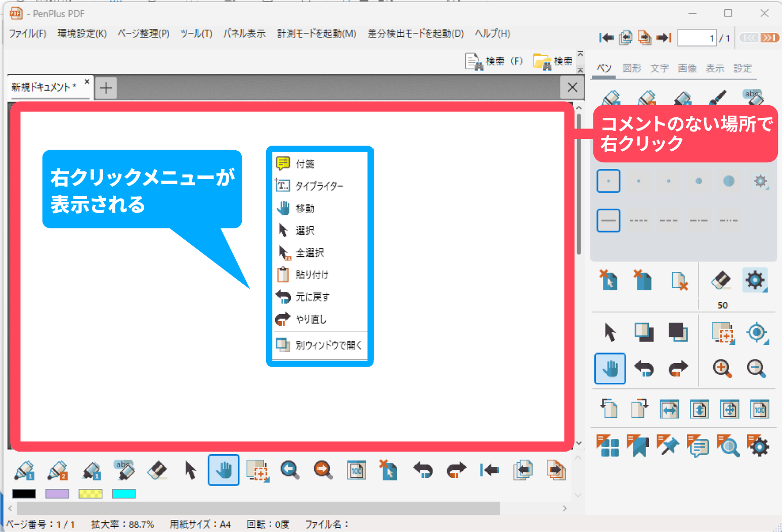Delete selected annotation from bottom toolbar
This screenshot has width=782, height=532.
[388, 470]
